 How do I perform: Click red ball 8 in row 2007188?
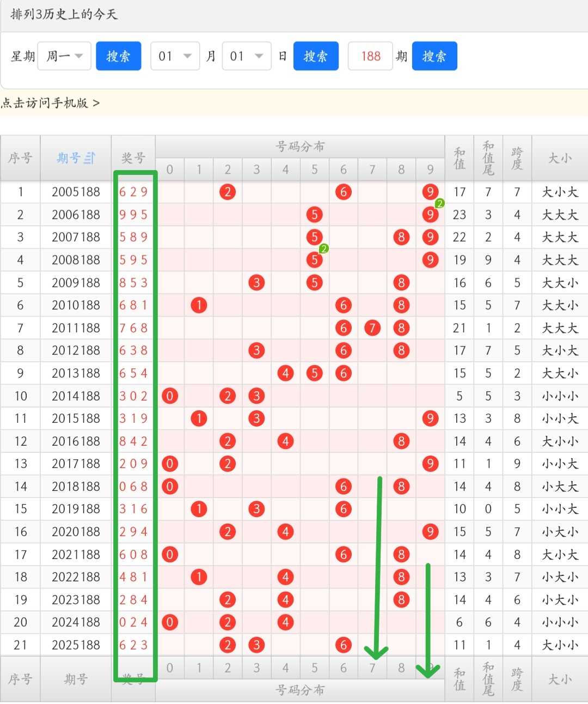coord(401,237)
